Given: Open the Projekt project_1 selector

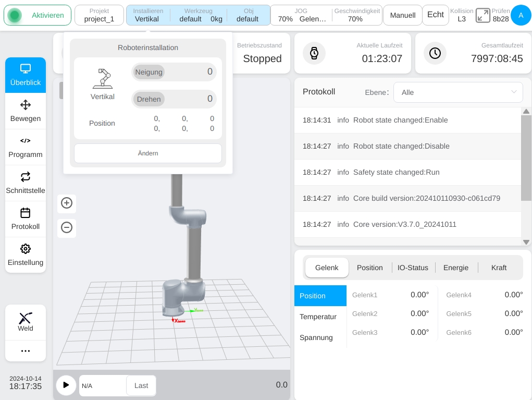Looking at the screenshot, I should 99,15.
